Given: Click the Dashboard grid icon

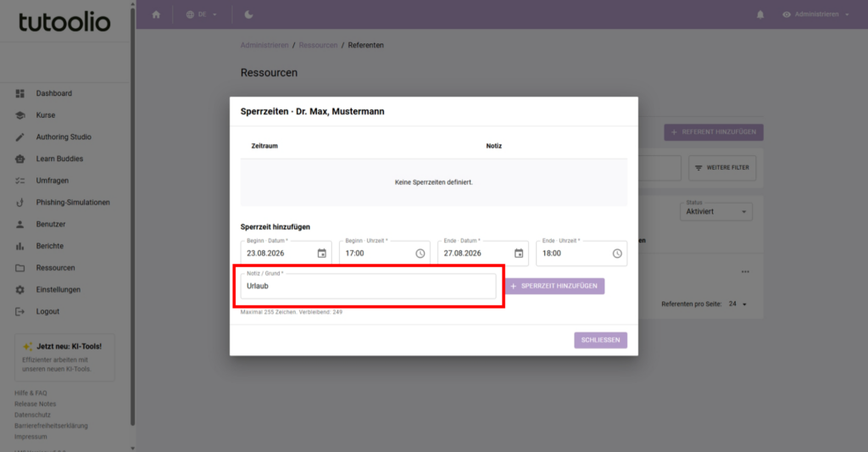Looking at the screenshot, I should pos(20,93).
